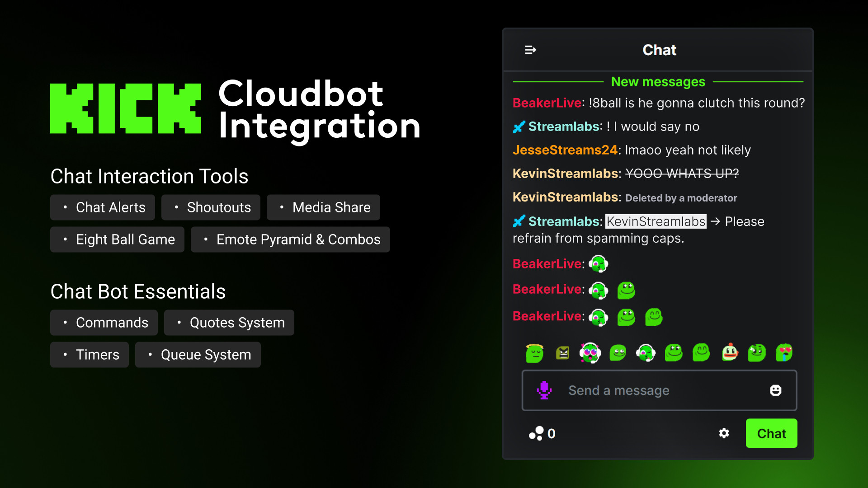Pick the plain open-eyed smiling blob emote
This screenshot has width=868, height=488.
pos(618,352)
